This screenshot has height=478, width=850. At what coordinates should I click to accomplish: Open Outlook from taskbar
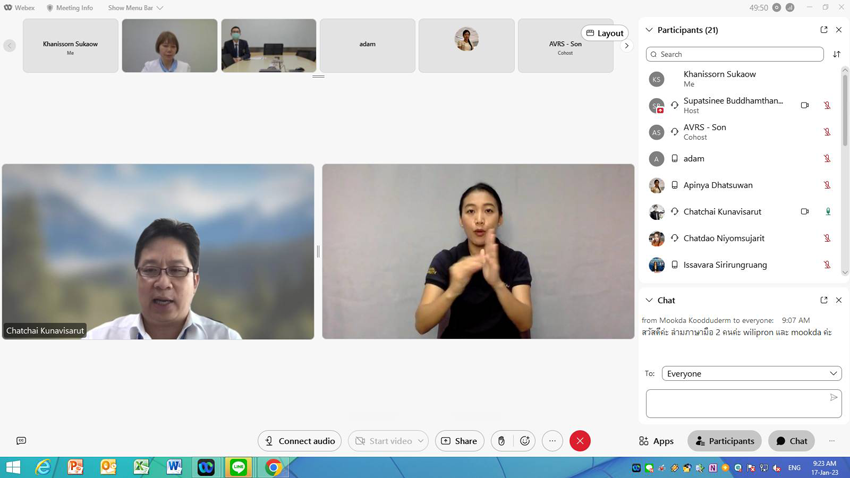click(108, 467)
